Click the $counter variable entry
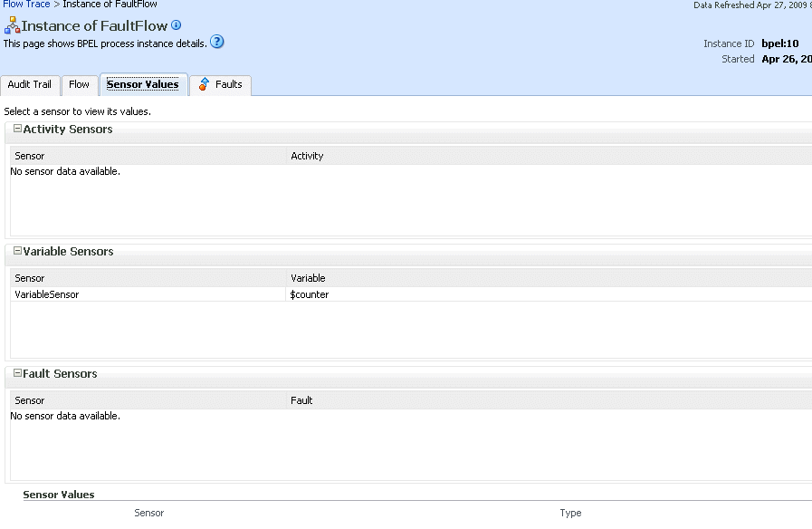The height and width of the screenshot is (529, 812). (x=310, y=294)
